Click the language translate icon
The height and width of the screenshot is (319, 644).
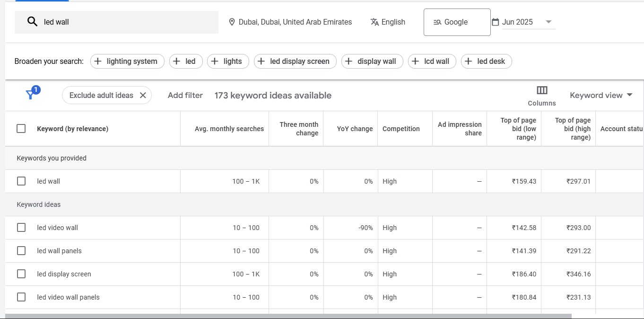pos(375,22)
